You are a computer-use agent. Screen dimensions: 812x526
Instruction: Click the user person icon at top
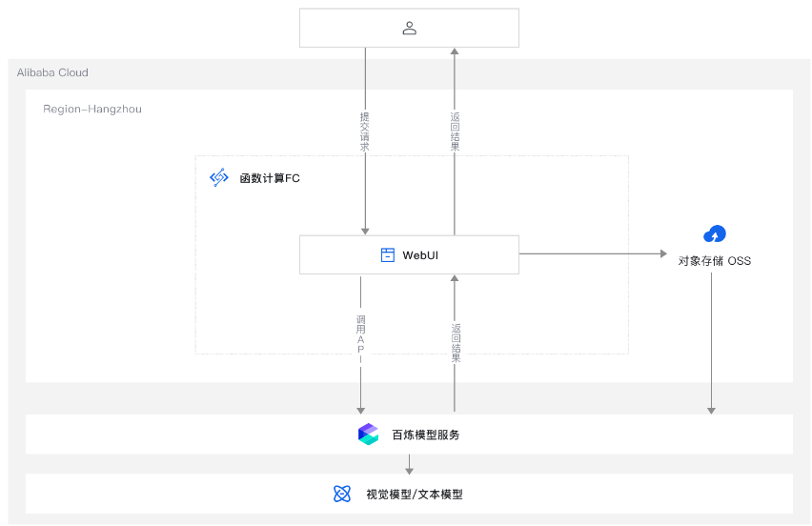409,28
